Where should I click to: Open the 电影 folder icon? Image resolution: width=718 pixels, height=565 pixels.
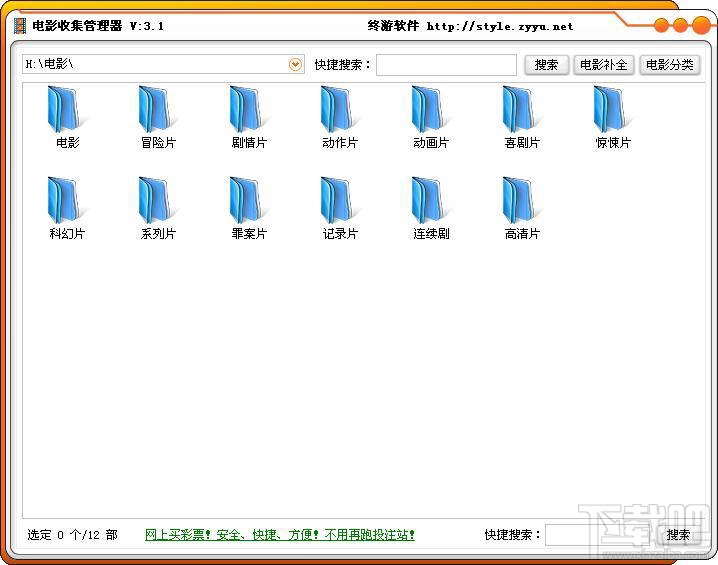pos(67,110)
